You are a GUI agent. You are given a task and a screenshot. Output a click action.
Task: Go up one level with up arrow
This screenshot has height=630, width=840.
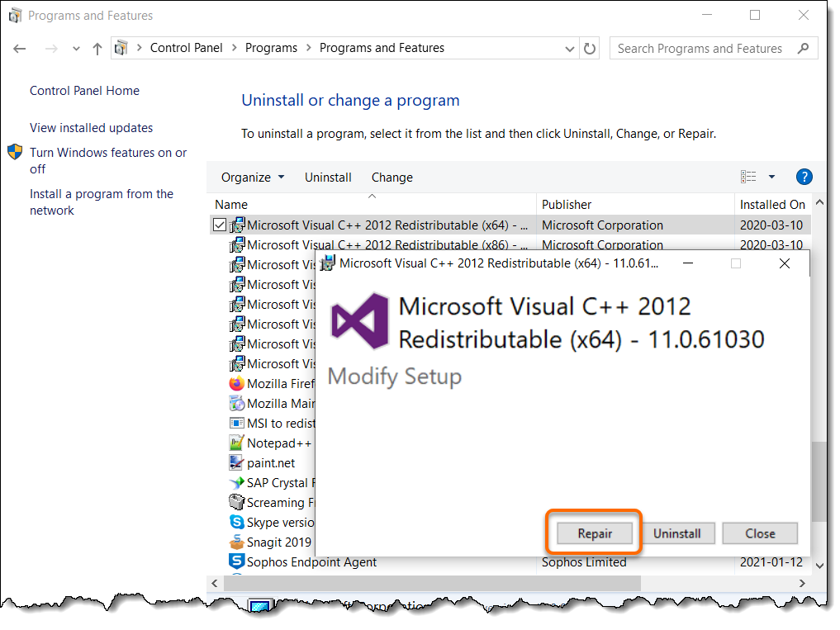pos(97,49)
